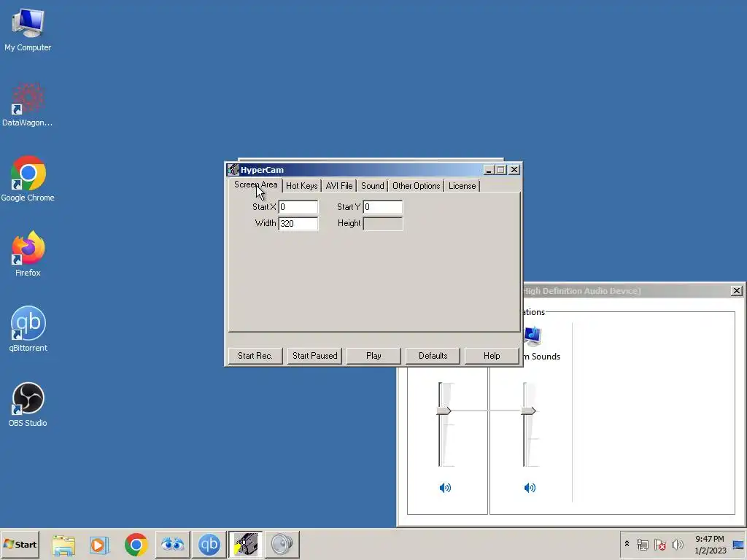Click the show desktop icon in the tray corner
This screenshot has height=560, width=747.
point(738,544)
